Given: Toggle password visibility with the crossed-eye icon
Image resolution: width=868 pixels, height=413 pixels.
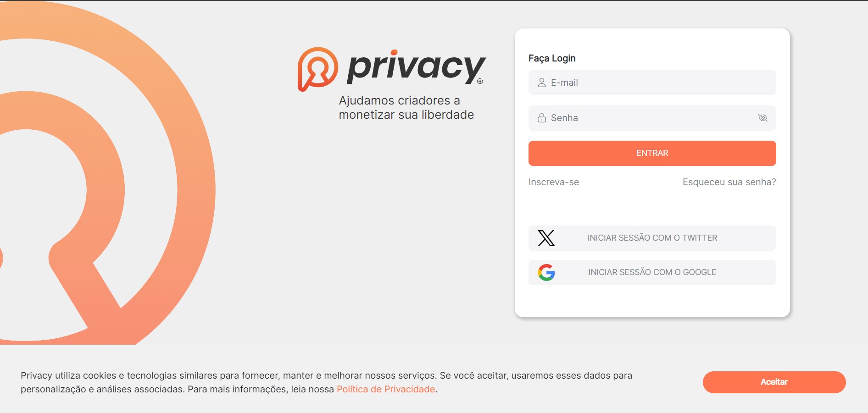Looking at the screenshot, I should tap(763, 118).
